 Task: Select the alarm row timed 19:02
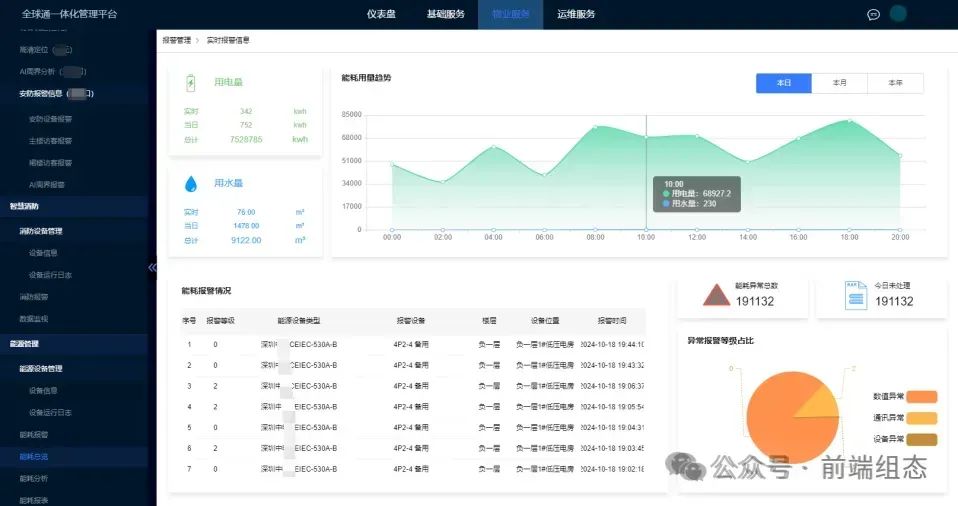(413, 469)
